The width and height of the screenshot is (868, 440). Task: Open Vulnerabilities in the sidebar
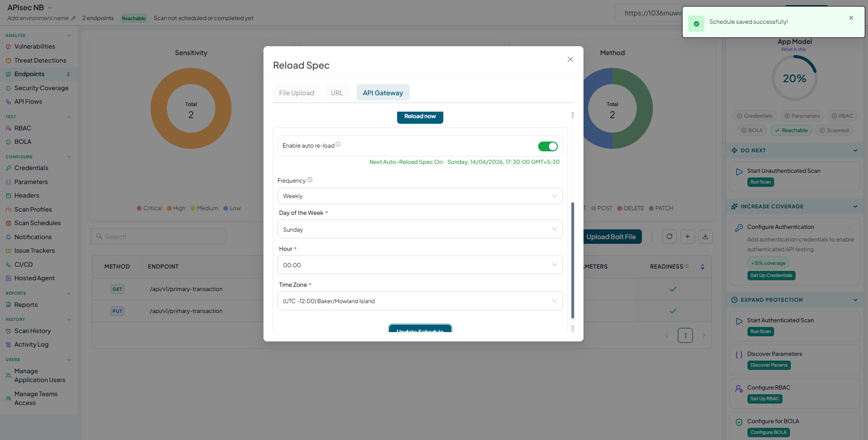pyautogui.click(x=35, y=47)
